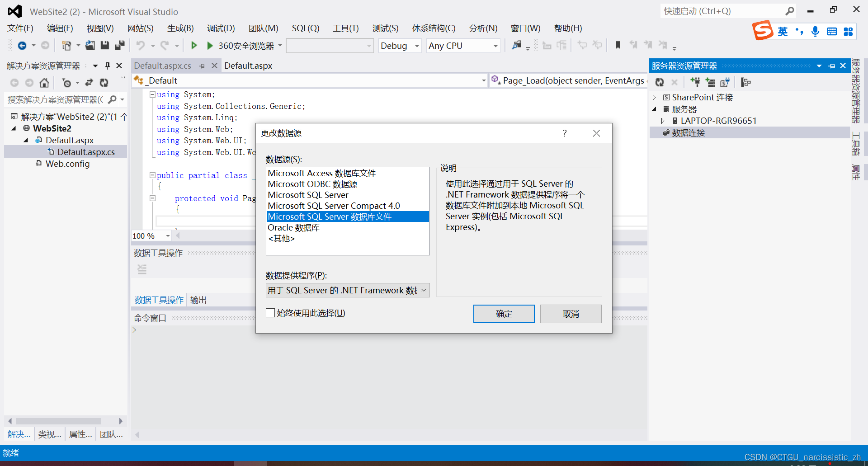Click the Refresh icon in Solution Explorer toolbar
This screenshot has height=466, width=868.
104,83
